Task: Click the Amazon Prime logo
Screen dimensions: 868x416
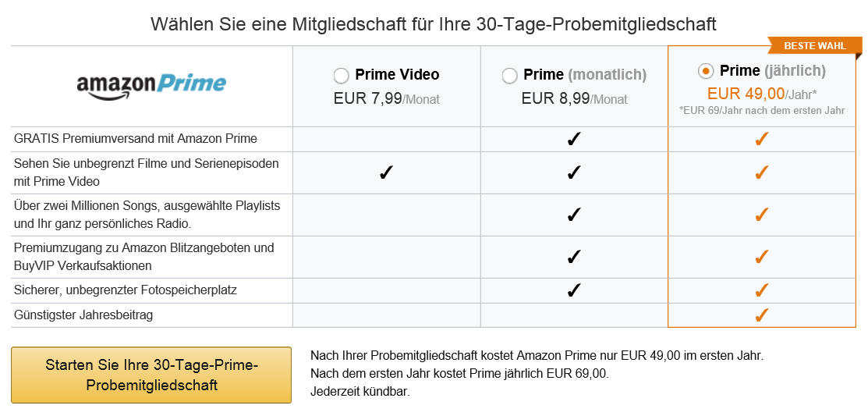Action: [x=151, y=85]
